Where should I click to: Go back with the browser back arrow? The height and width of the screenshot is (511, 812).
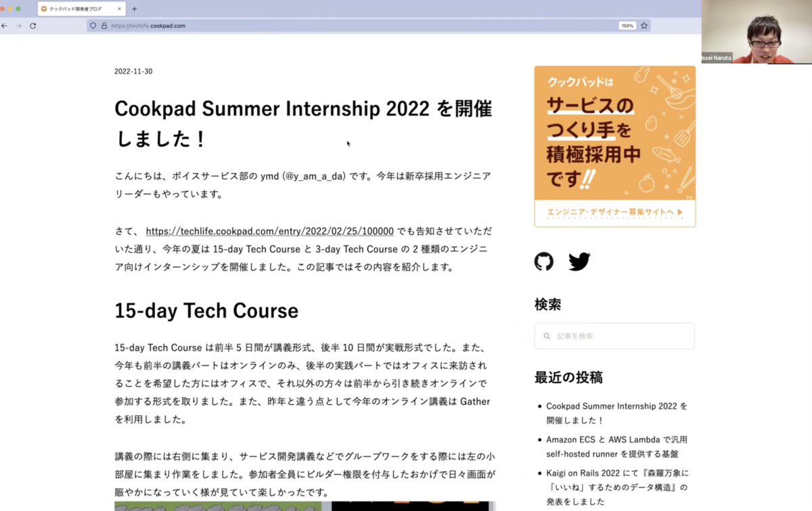coord(4,26)
